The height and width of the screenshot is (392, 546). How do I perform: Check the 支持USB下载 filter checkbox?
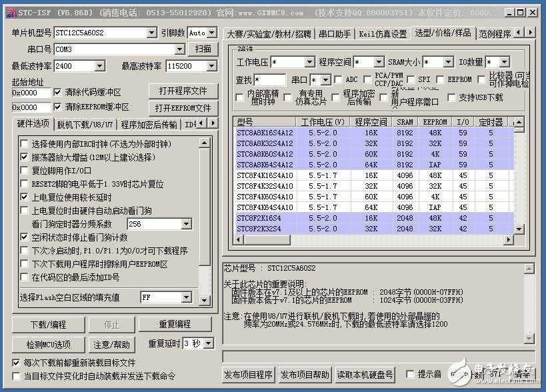point(451,97)
